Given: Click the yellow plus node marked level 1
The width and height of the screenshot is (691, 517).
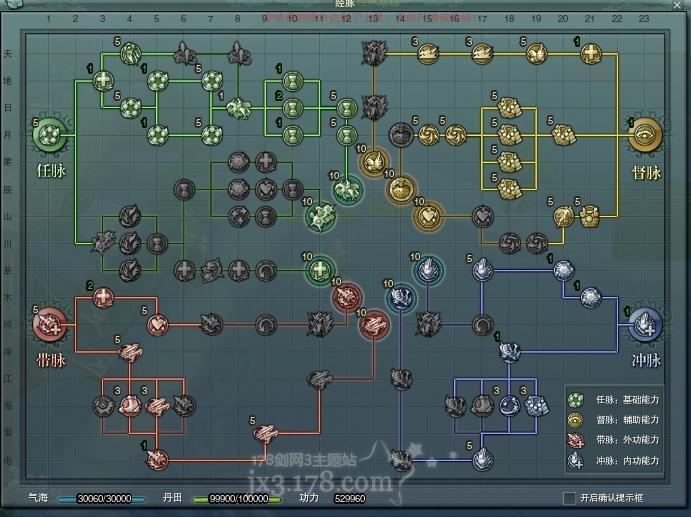Looking at the screenshot, I should tap(591, 53).
